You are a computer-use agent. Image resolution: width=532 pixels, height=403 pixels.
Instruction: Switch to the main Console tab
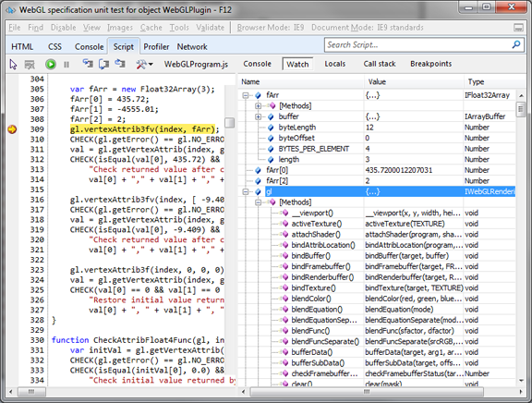click(x=90, y=46)
